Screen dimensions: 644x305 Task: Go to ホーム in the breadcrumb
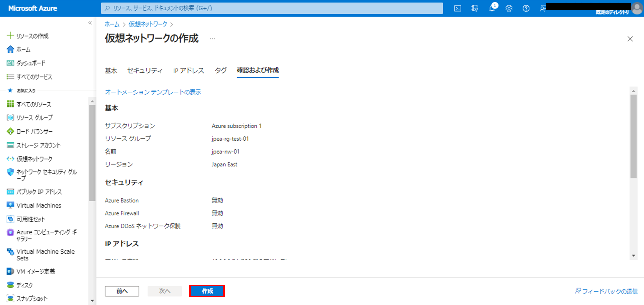tap(112, 24)
